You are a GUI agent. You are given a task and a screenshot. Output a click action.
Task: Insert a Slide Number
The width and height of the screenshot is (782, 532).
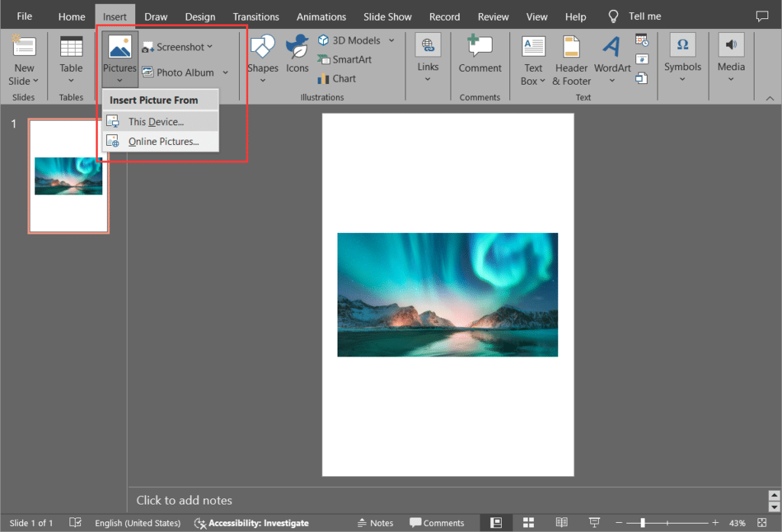640,60
